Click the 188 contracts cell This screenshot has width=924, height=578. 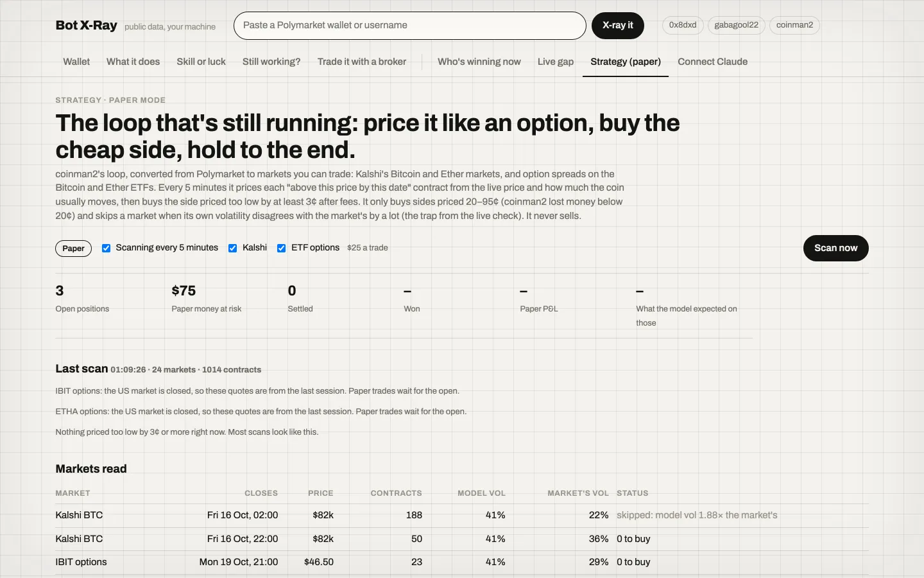point(414,515)
